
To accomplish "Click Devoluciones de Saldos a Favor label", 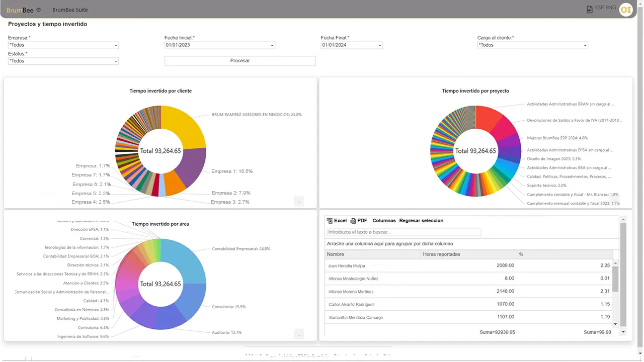I will pos(574,121).
